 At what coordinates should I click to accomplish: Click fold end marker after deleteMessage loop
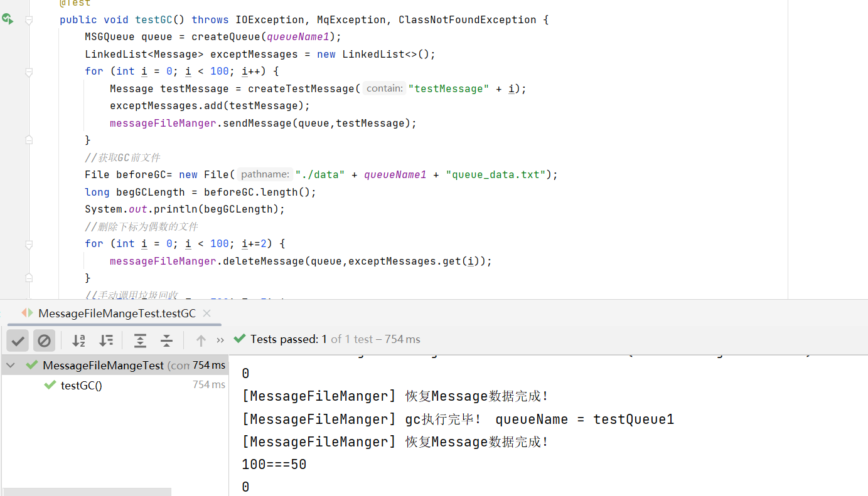pos(29,278)
